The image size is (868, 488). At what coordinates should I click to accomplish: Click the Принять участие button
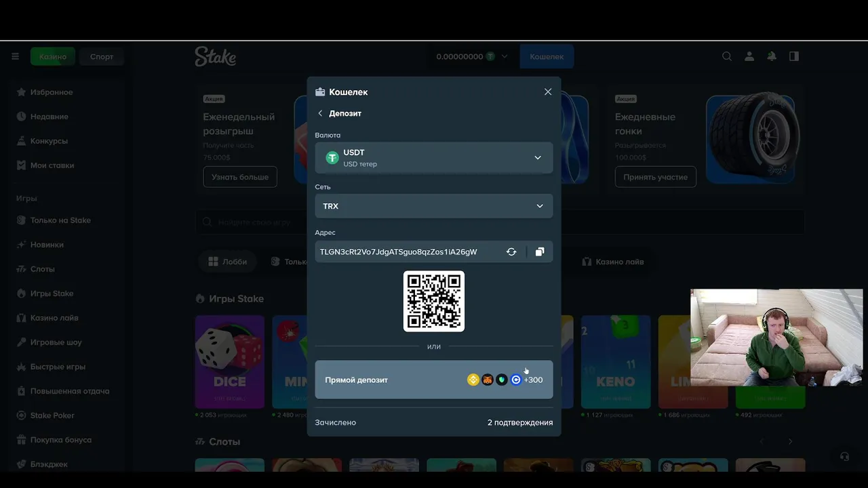(x=655, y=177)
